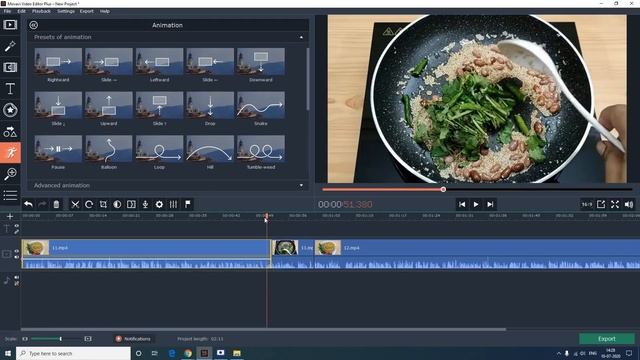Mute the video track audio
The image size is (640, 360).
tap(17, 257)
